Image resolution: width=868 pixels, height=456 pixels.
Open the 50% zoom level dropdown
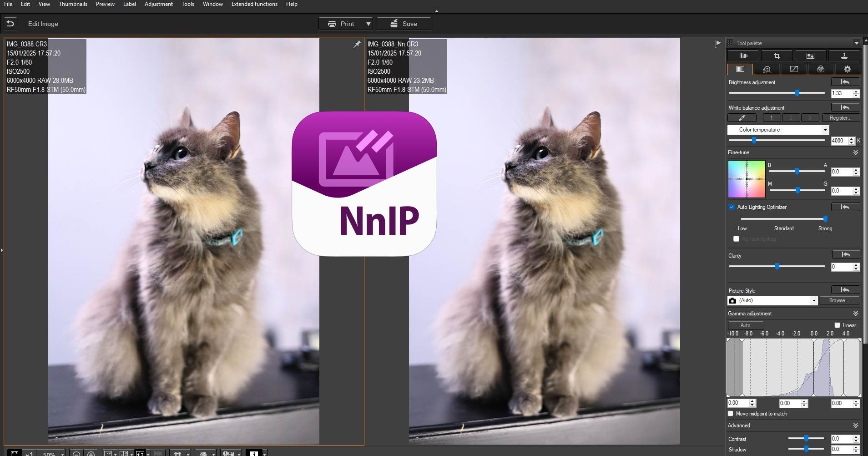[62, 454]
